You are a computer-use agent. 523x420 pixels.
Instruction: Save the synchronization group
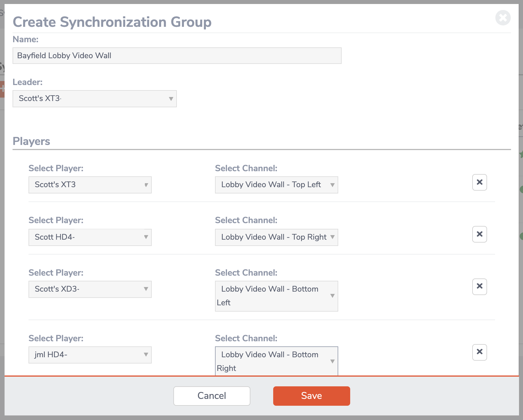[312, 396]
